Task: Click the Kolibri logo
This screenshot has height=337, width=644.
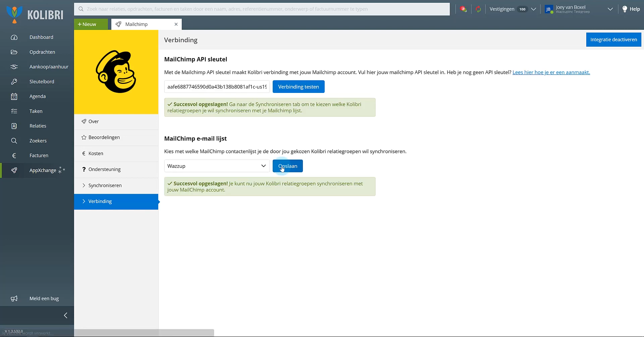Action: [35, 15]
